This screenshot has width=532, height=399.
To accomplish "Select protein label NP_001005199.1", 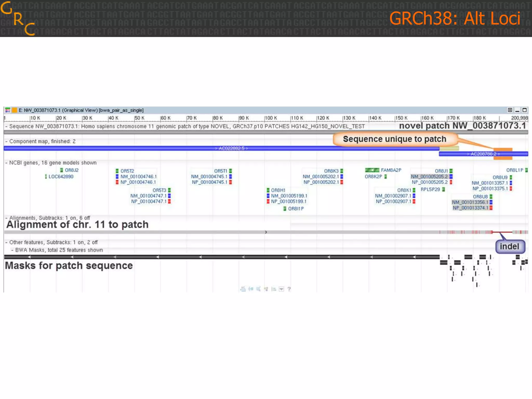I will coord(289,202).
